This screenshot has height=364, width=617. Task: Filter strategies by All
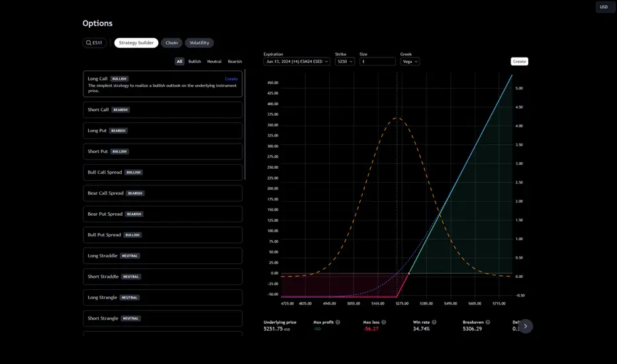coord(179,62)
